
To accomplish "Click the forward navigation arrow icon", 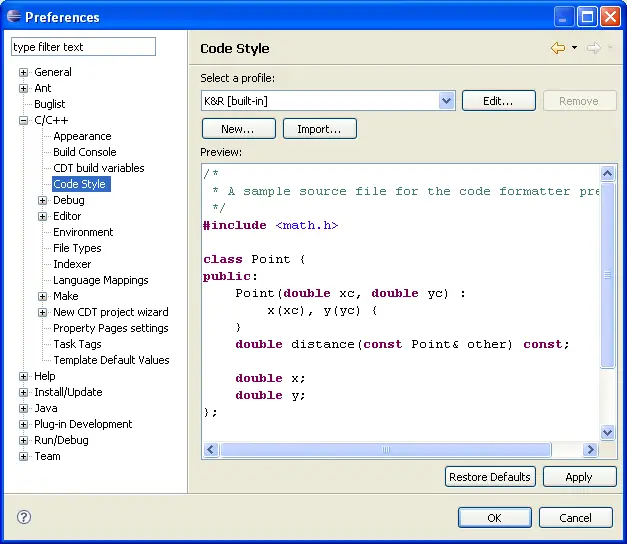I will tap(593, 48).
